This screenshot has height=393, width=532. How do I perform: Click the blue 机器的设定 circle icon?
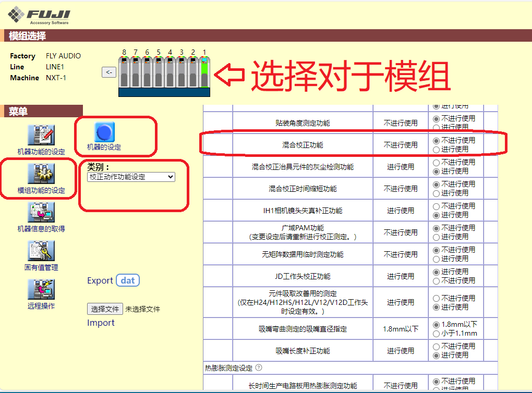point(104,132)
